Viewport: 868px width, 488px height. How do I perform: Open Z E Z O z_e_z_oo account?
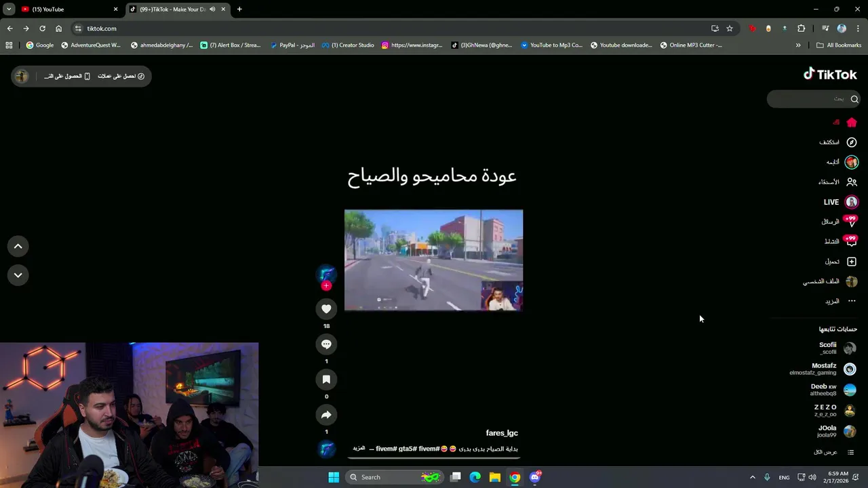[x=834, y=411]
